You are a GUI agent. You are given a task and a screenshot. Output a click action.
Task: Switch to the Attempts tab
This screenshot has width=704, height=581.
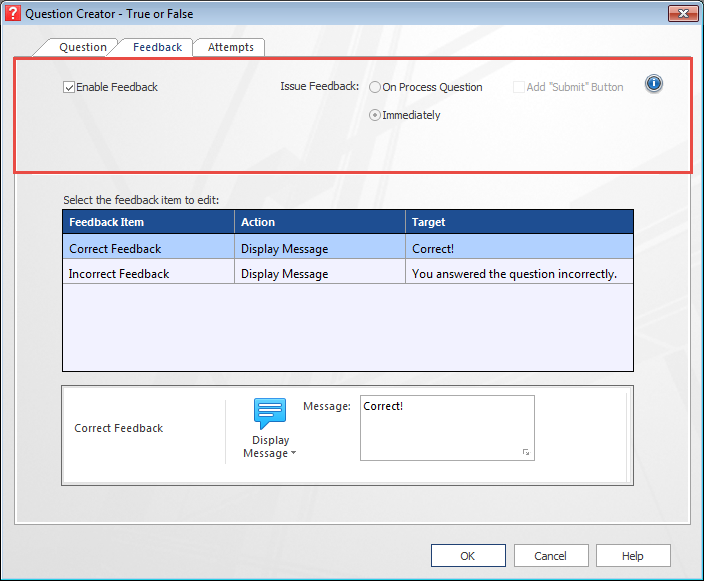coord(230,47)
